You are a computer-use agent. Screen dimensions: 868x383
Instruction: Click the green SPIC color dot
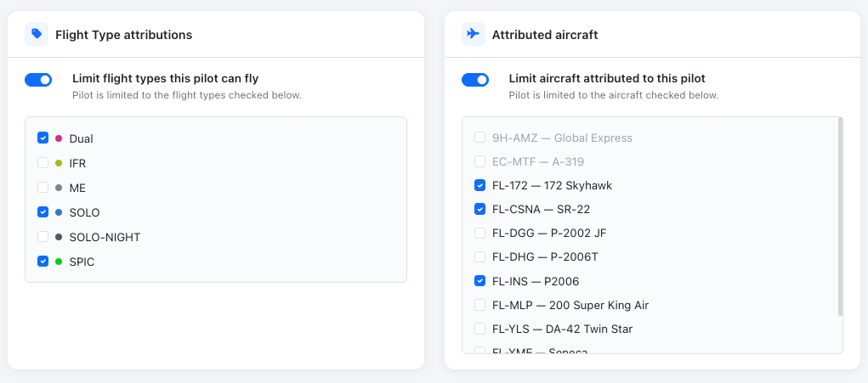(59, 262)
